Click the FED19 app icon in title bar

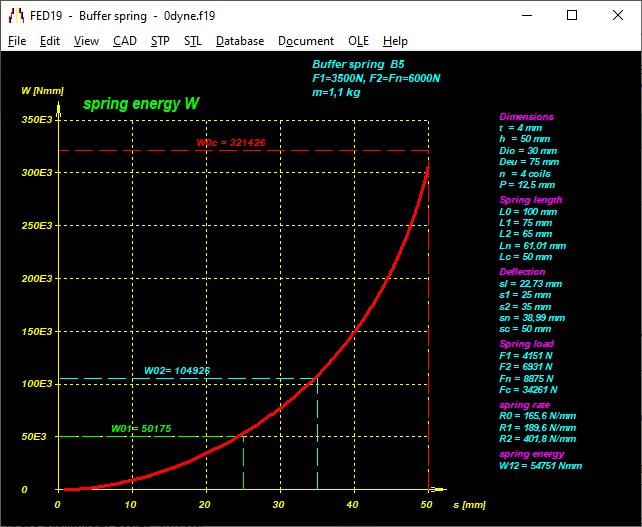tap(16, 16)
